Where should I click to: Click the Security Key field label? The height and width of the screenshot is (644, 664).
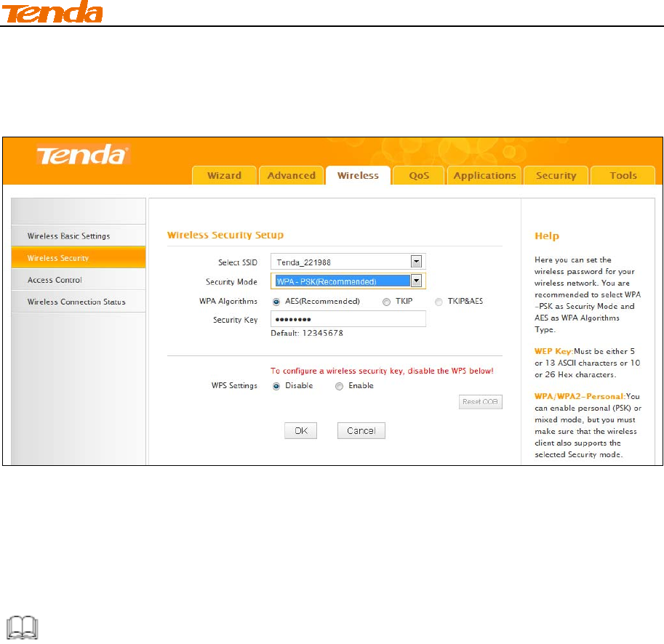click(x=235, y=320)
